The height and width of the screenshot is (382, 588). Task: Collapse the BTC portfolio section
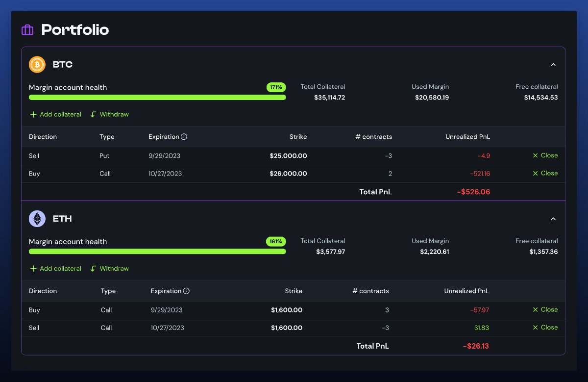[x=553, y=64]
